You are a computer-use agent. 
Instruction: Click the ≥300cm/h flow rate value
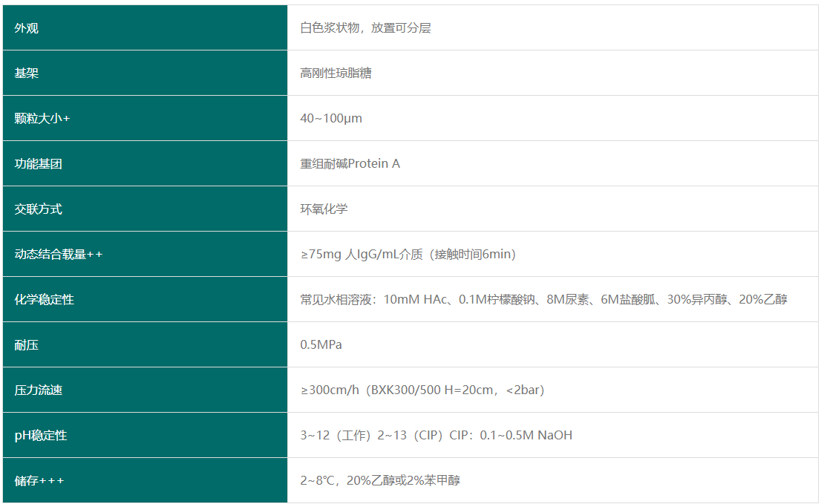422,390
